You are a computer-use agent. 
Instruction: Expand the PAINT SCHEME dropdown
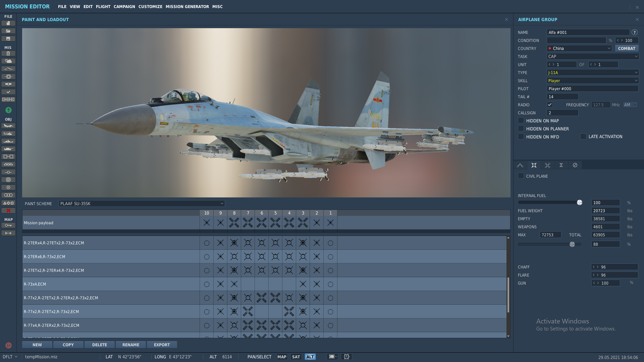pos(142,203)
